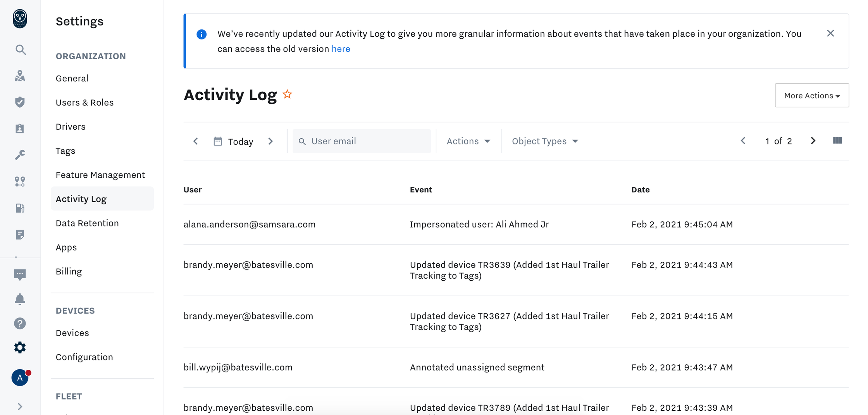Click the User column header

click(x=193, y=190)
